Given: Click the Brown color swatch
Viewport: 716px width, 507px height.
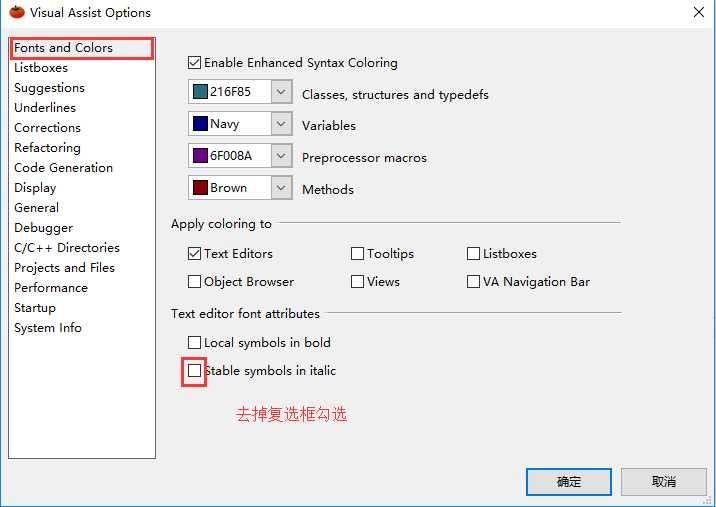Looking at the screenshot, I should click(200, 188).
